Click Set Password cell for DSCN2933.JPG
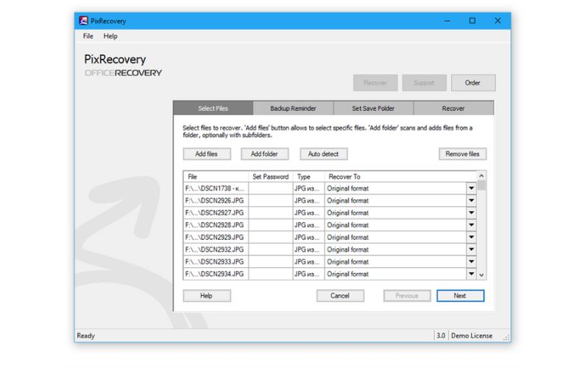This screenshot has height=368, width=588. pos(271,261)
